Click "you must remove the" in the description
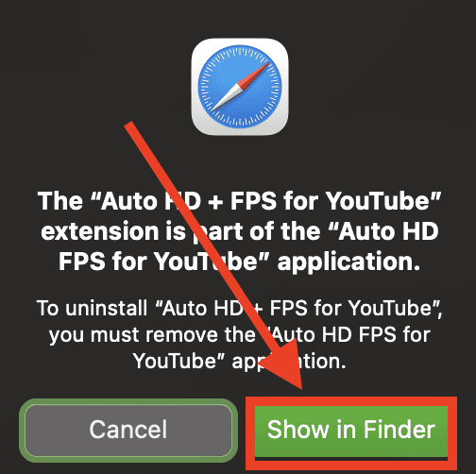This screenshot has height=474, width=476. pos(152,335)
